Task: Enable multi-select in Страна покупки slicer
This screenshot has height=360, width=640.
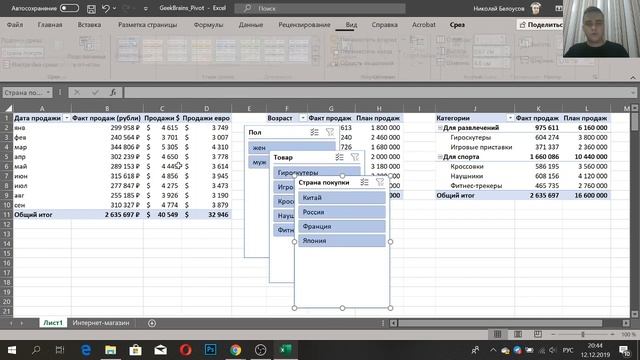Action: [x=364, y=182]
